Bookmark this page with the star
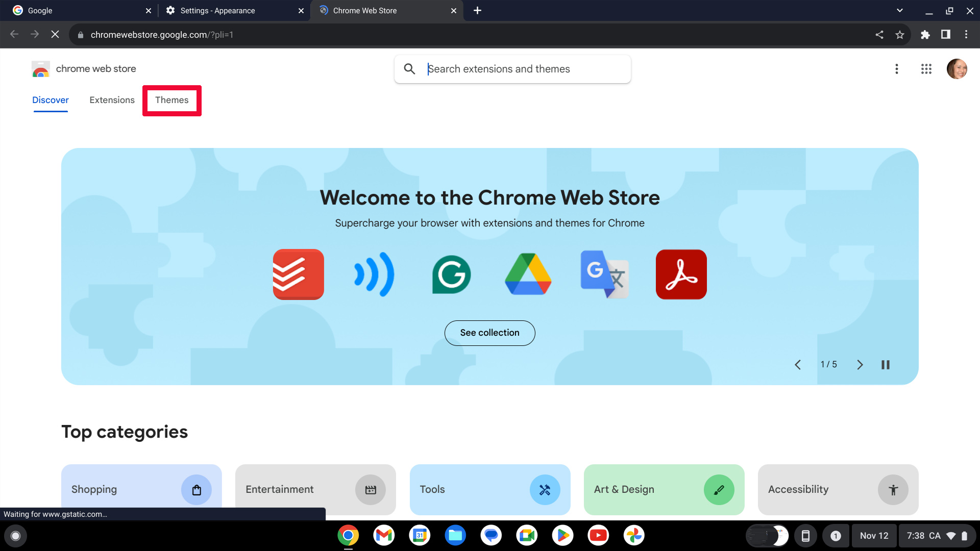 [x=899, y=35]
